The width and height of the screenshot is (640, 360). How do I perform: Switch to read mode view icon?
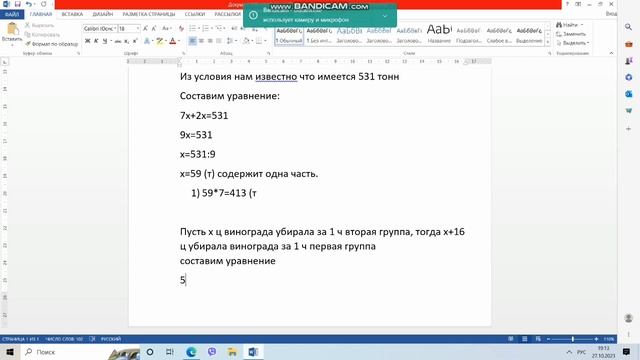(x=511, y=339)
